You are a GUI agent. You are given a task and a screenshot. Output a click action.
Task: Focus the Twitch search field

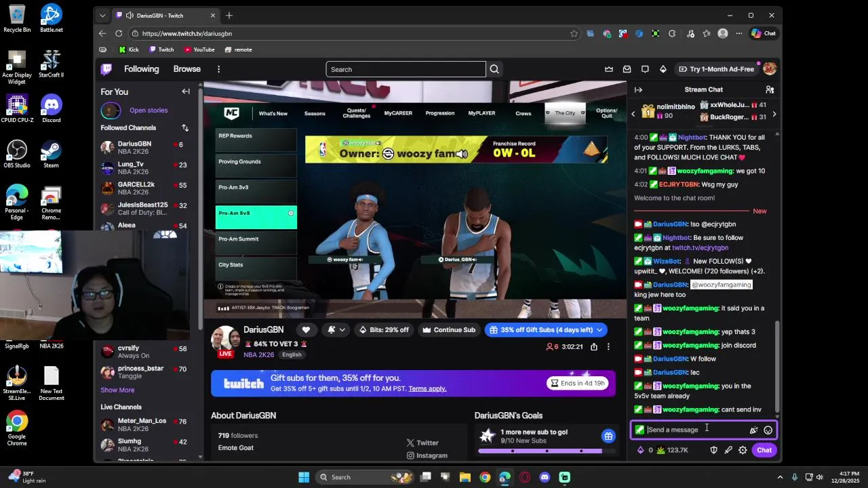(x=406, y=69)
